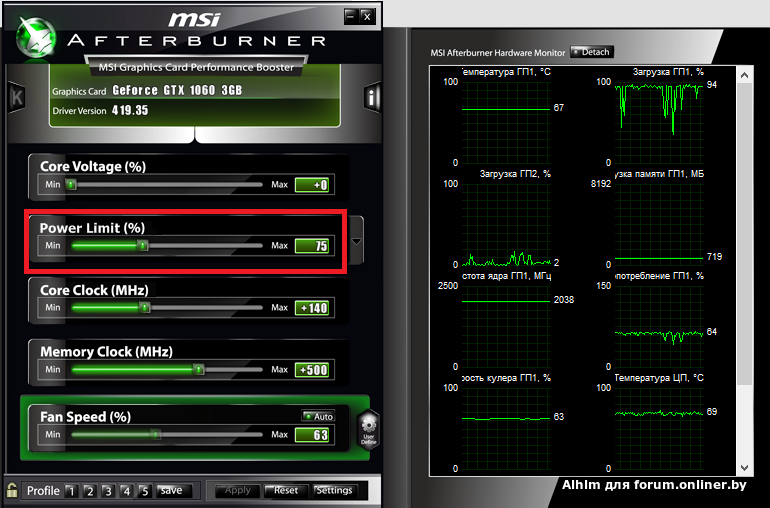770x508 pixels.
Task: Click the Core Voltage Min label
Action: click(x=53, y=185)
